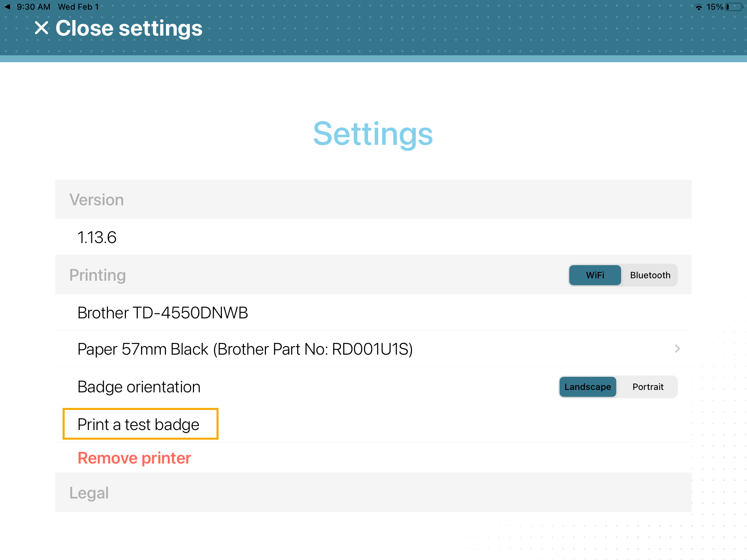Click Print a test badge button

pyautogui.click(x=138, y=423)
